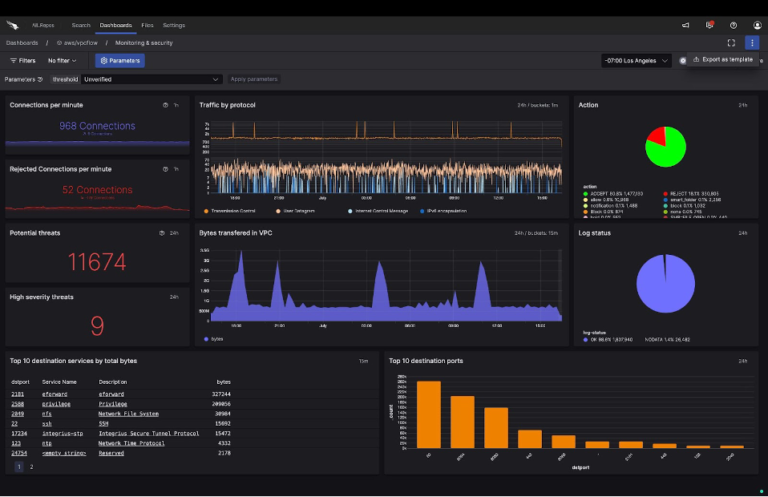The image size is (768, 497).
Task: Toggle Transmission Control series in protocol legend
Action: (232, 211)
